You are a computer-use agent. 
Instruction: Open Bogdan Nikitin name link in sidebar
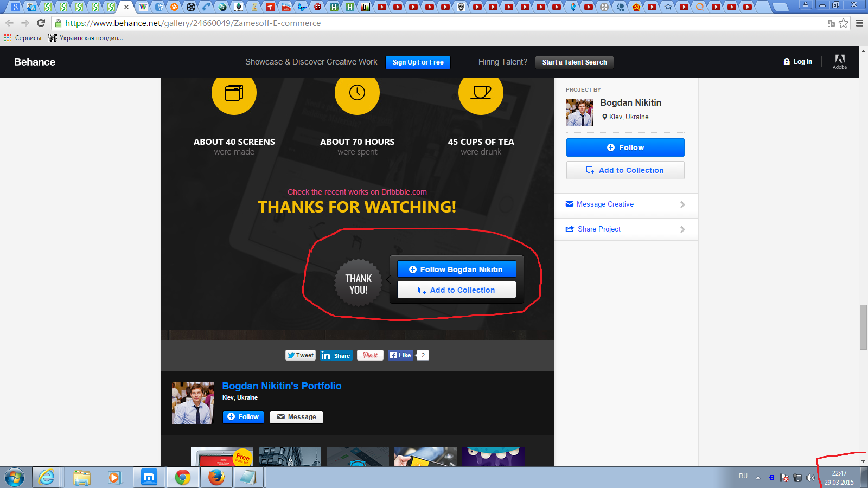[630, 102]
